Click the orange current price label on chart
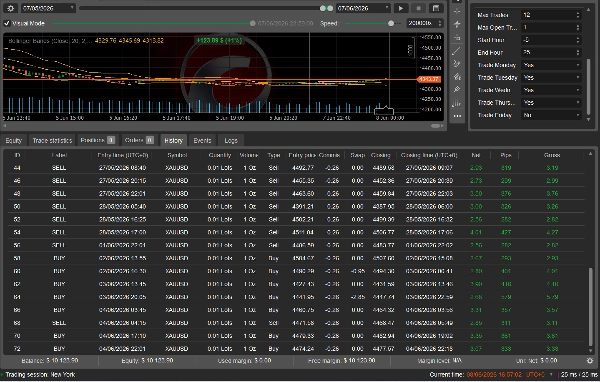 pyautogui.click(x=429, y=79)
